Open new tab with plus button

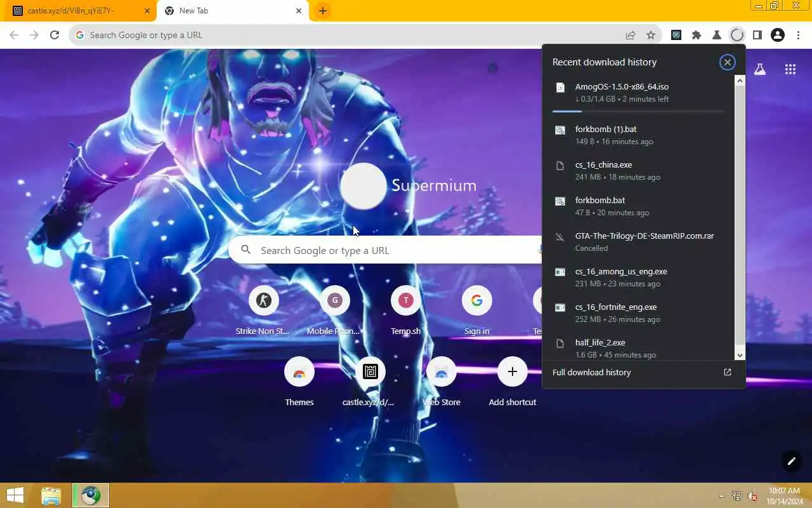coord(323,11)
